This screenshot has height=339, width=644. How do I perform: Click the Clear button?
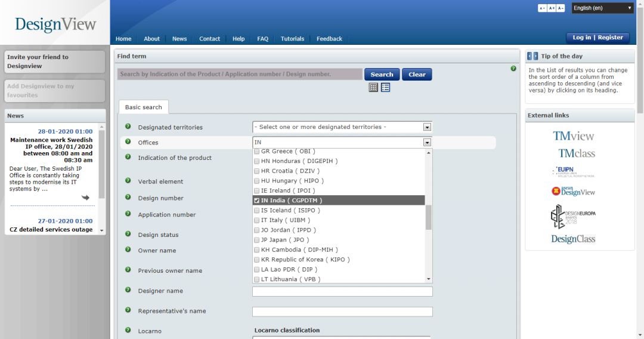click(417, 75)
